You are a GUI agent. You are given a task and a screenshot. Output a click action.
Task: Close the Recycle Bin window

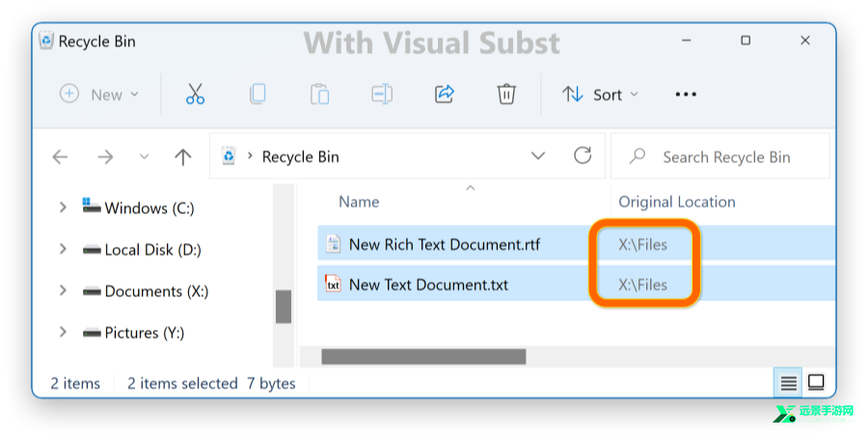point(805,41)
